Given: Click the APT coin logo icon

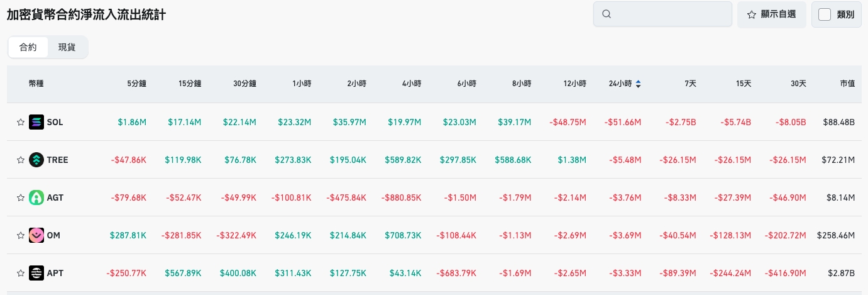Looking at the screenshot, I should 36,273.
